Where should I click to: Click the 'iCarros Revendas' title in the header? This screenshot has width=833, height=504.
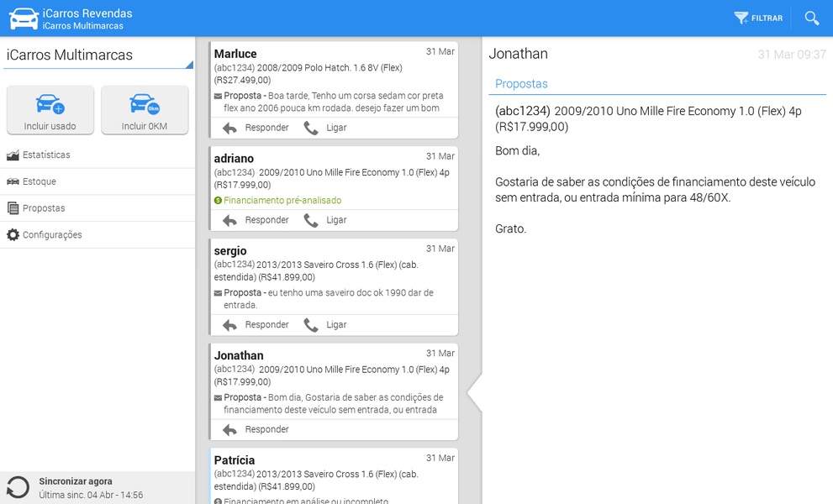[87, 13]
